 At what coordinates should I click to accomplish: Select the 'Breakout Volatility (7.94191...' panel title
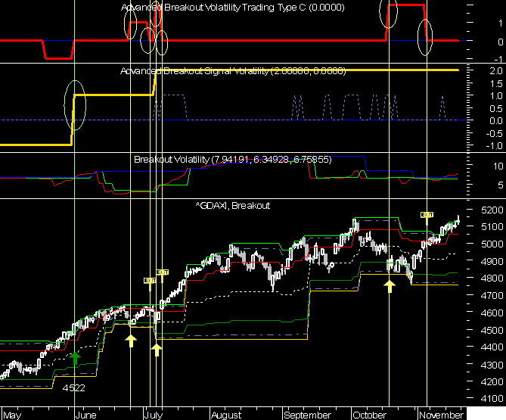[233, 159]
